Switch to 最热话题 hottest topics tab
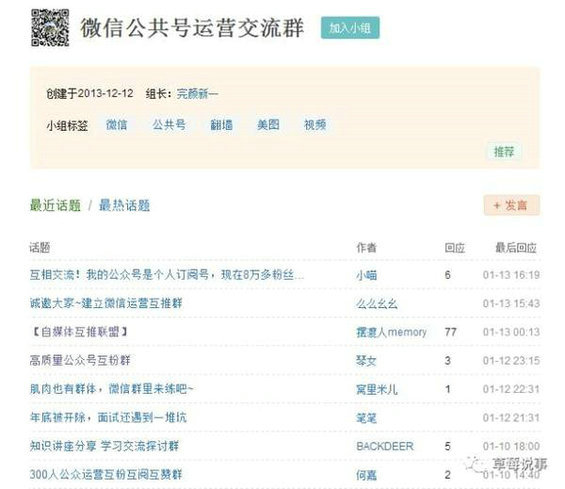565x489 pixels. point(124,205)
